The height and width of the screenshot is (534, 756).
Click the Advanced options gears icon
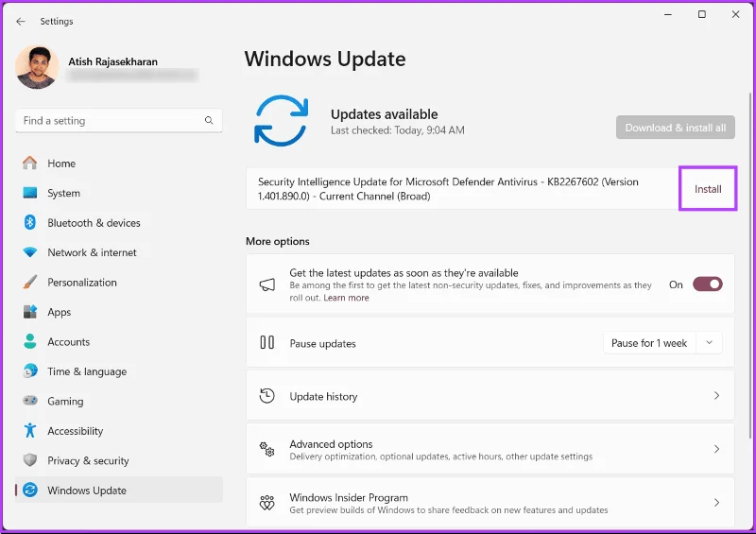tap(267, 449)
